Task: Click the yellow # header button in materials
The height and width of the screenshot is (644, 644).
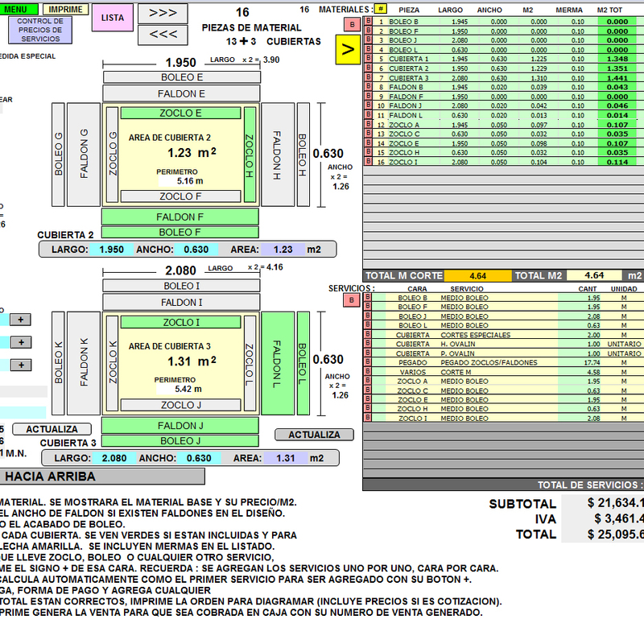Action: [x=381, y=9]
